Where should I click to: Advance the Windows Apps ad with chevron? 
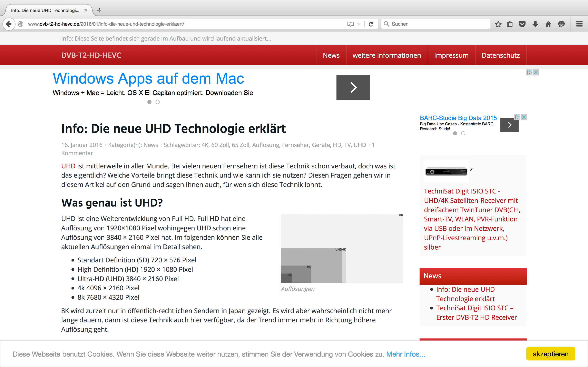point(353,87)
